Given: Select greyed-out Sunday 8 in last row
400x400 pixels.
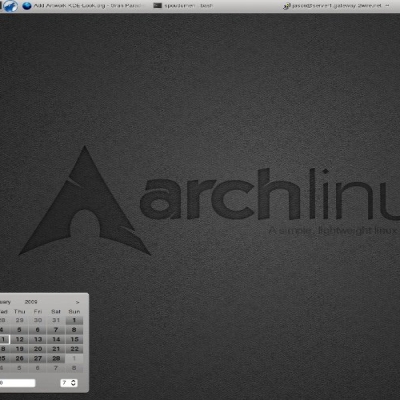Looking at the screenshot, I should pyautogui.click(x=74, y=368).
